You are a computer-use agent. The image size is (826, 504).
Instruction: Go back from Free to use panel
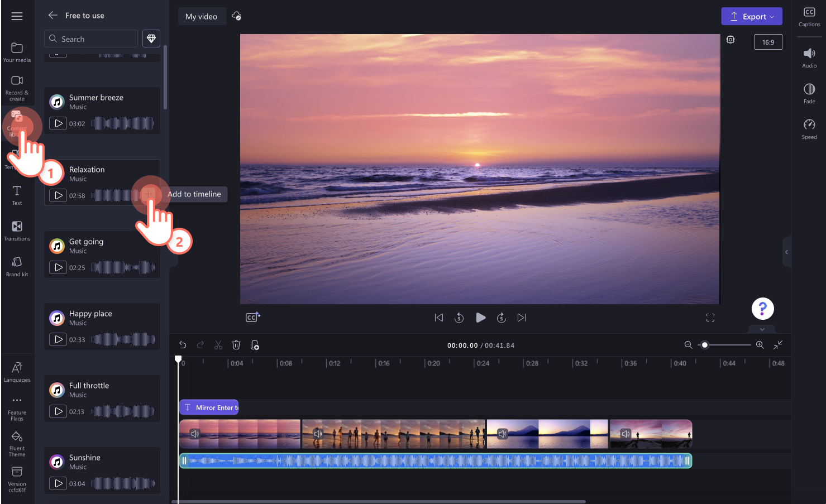[x=53, y=16]
